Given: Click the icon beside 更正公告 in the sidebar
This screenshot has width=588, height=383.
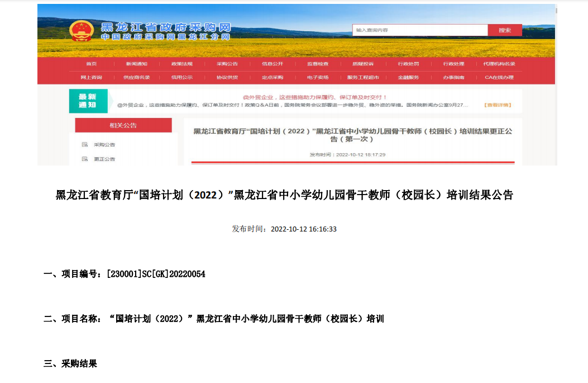Looking at the screenshot, I should [x=85, y=159].
